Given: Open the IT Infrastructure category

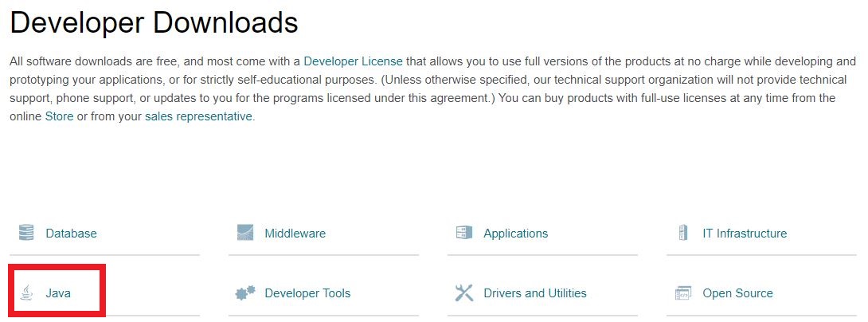Looking at the screenshot, I should pos(745,234).
